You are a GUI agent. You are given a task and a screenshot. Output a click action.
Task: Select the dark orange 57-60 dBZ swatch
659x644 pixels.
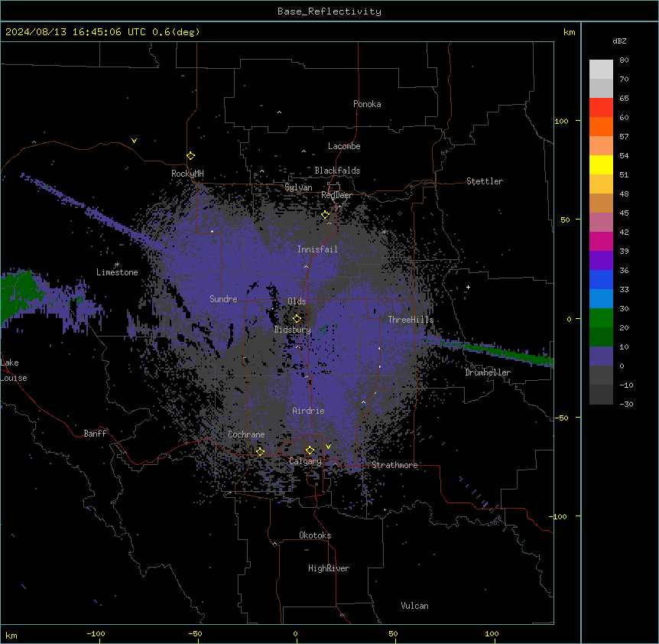[601, 126]
